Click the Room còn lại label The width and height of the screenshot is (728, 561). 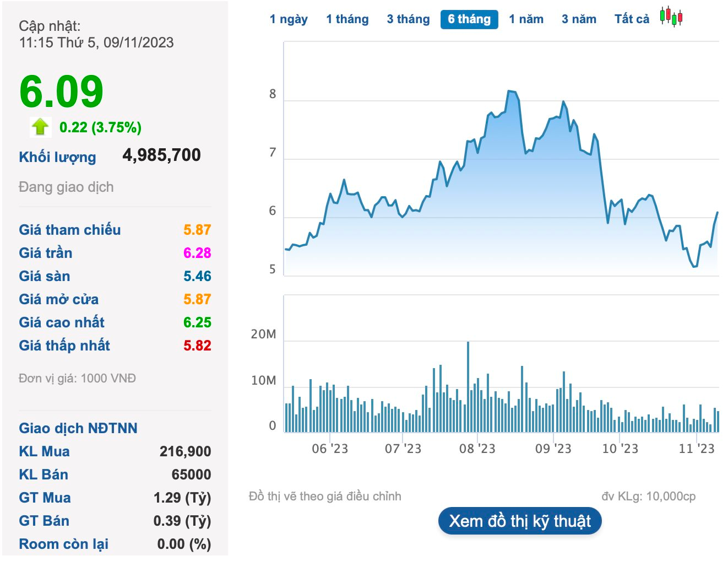click(63, 544)
